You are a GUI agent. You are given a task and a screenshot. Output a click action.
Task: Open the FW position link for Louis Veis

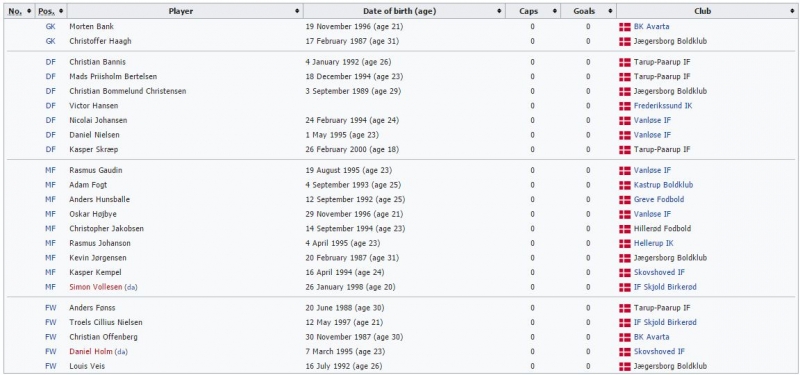(x=51, y=366)
